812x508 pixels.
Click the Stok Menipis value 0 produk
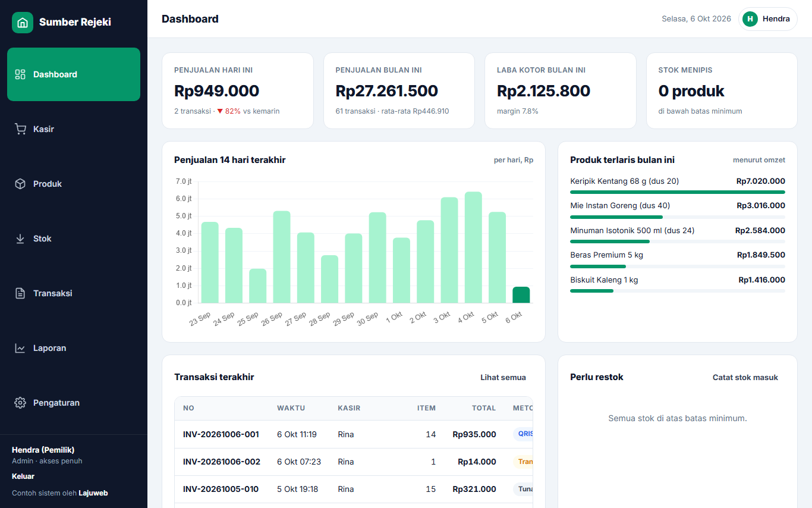691,91
